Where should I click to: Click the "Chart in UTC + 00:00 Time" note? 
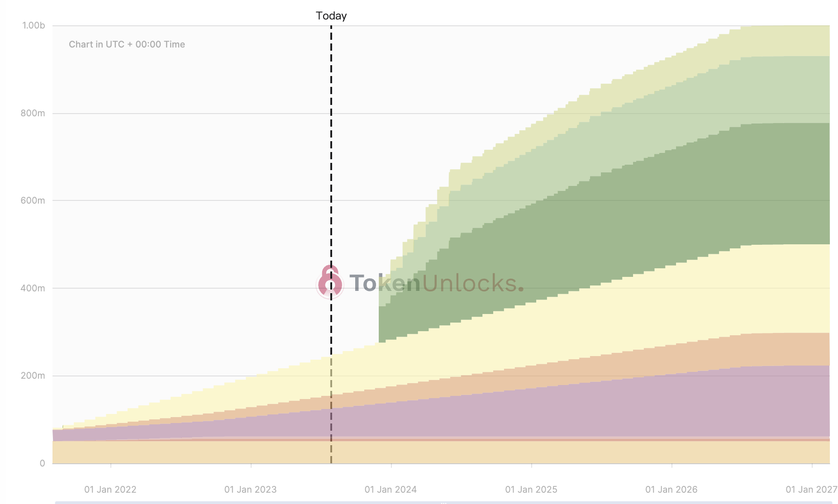point(127,44)
